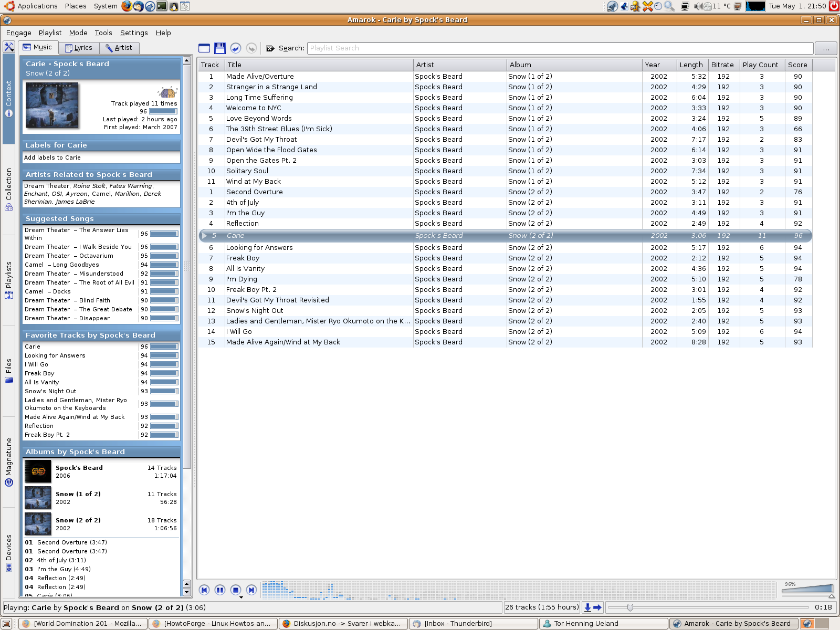Open the Engage menu
This screenshot has height=630, width=840.
(19, 33)
